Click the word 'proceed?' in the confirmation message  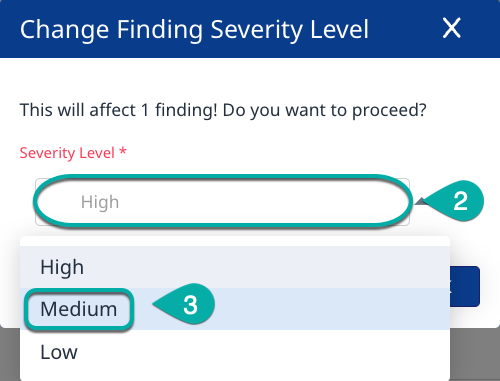point(389,111)
